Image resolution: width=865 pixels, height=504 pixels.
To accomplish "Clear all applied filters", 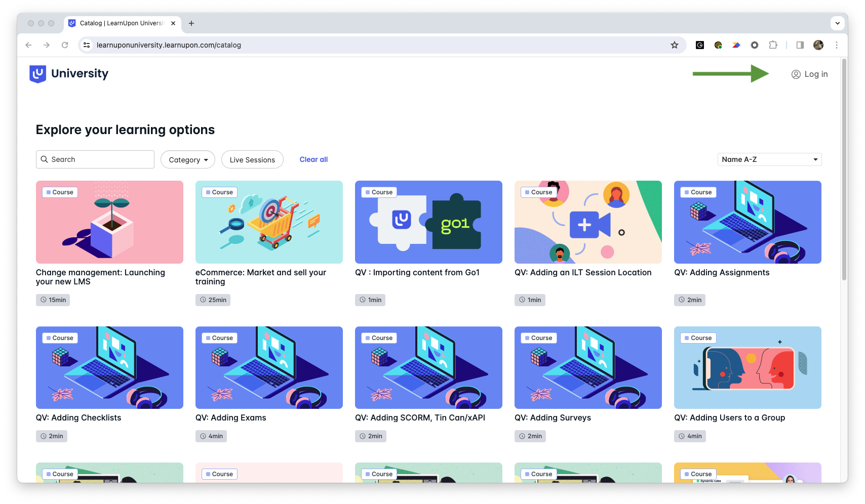I will tap(313, 159).
